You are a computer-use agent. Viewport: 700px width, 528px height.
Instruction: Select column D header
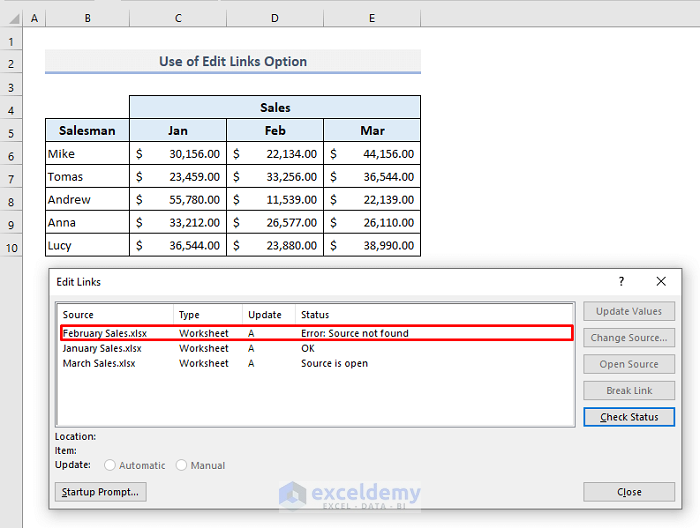pos(275,18)
